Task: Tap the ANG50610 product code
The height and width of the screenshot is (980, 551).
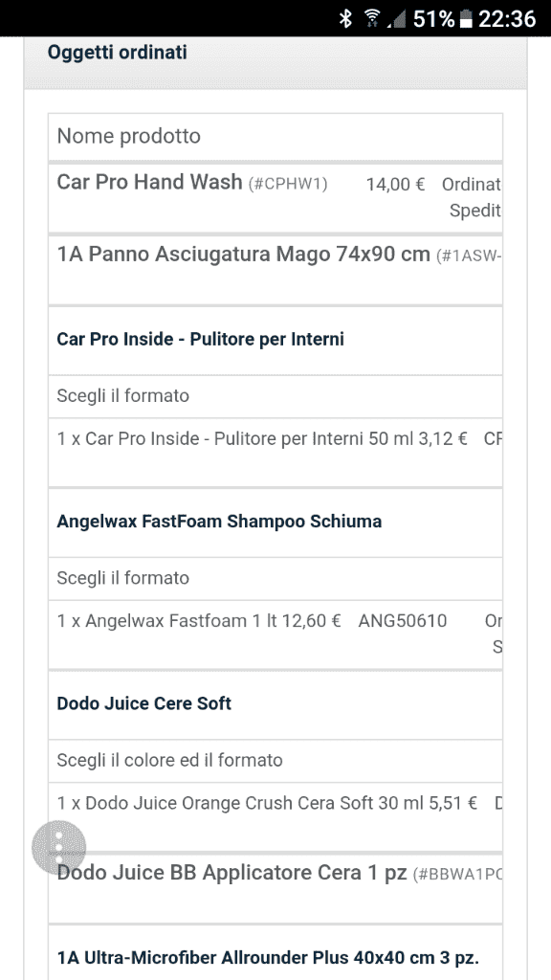Action: coord(403,620)
